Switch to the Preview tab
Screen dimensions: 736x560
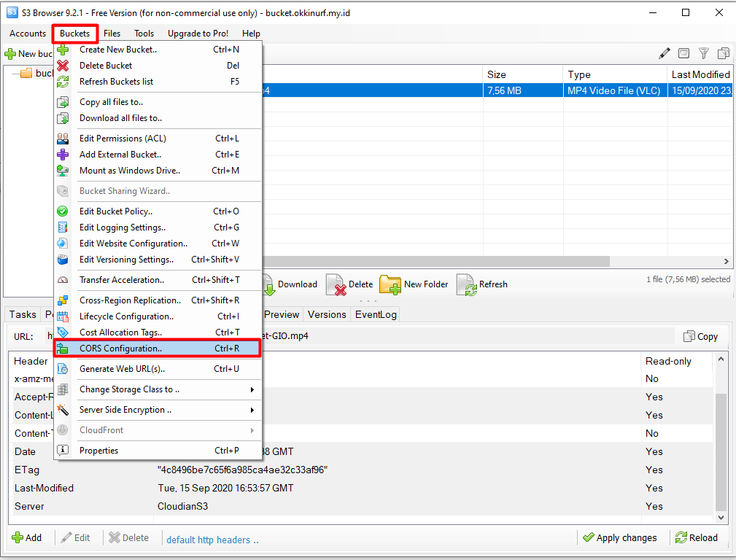point(282,314)
